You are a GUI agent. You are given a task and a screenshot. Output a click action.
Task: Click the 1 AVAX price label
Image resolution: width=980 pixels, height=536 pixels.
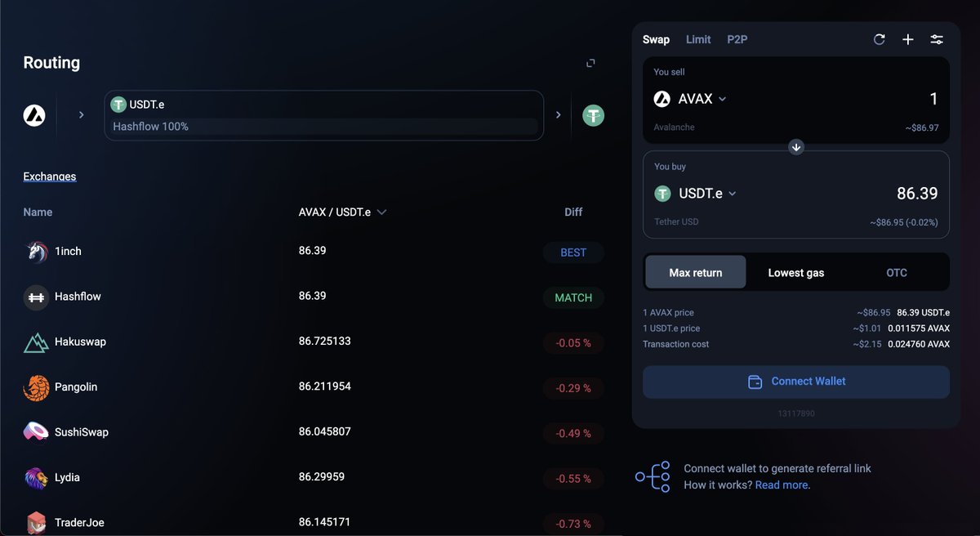click(x=668, y=313)
